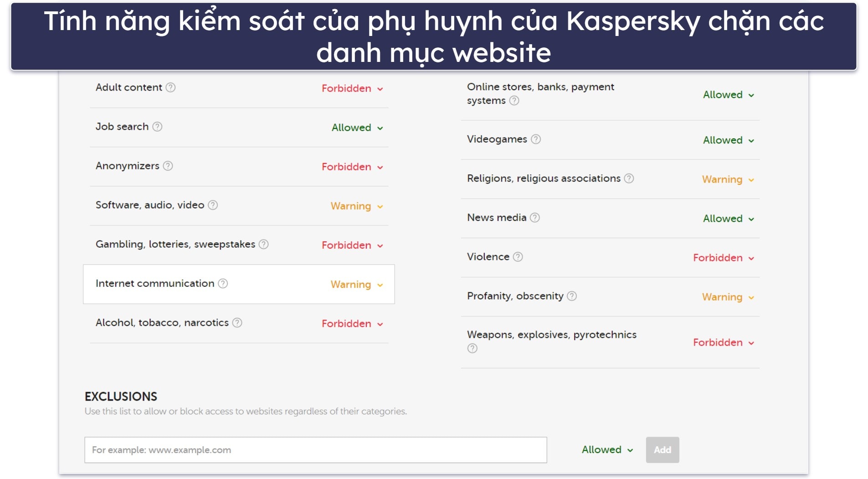Image resolution: width=868 pixels, height=479 pixels.
Task: Open Videogames Allowed dropdown
Action: (729, 140)
